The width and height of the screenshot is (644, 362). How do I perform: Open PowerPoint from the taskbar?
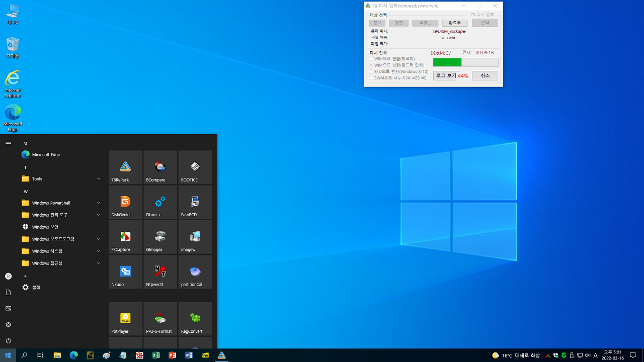click(x=173, y=355)
